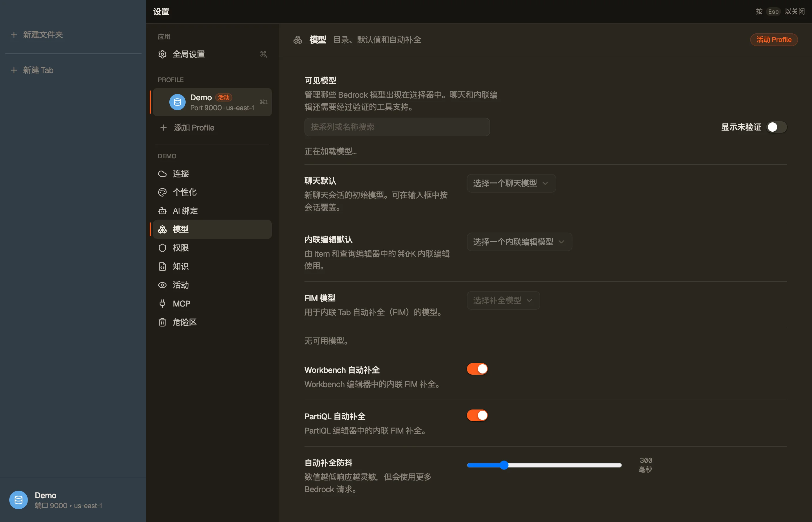Screen dimensions: 812x522
Task: Open the 知识 settings section
Action: coord(213,267)
